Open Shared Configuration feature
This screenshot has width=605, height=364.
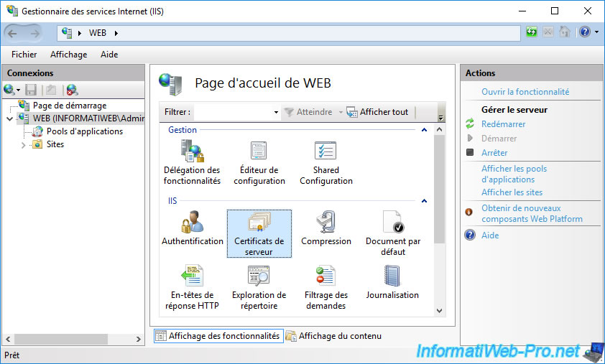click(x=326, y=162)
